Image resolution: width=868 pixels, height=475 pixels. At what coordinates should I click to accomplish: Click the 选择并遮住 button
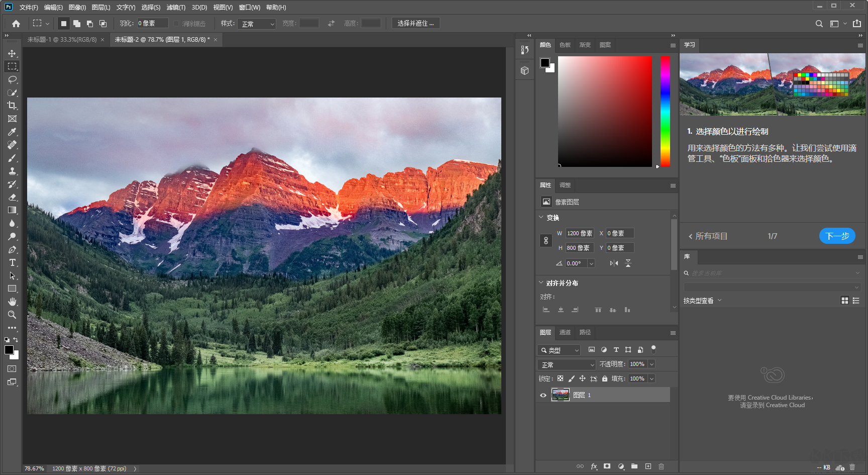(415, 23)
